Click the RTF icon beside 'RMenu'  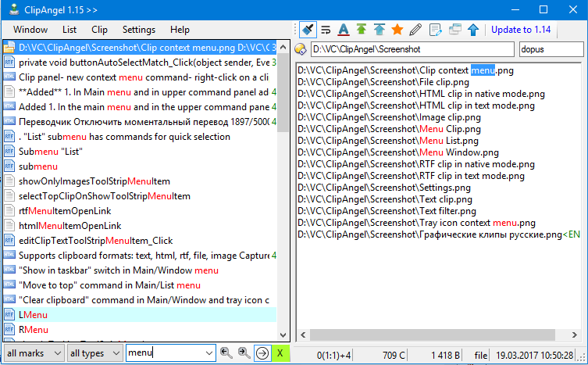[x=9, y=330]
